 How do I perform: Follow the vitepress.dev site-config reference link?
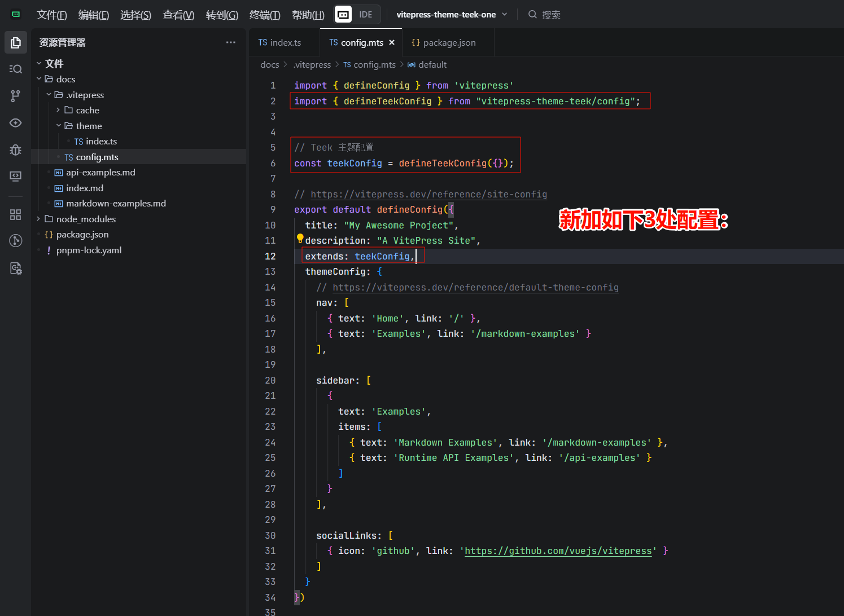[428, 194]
